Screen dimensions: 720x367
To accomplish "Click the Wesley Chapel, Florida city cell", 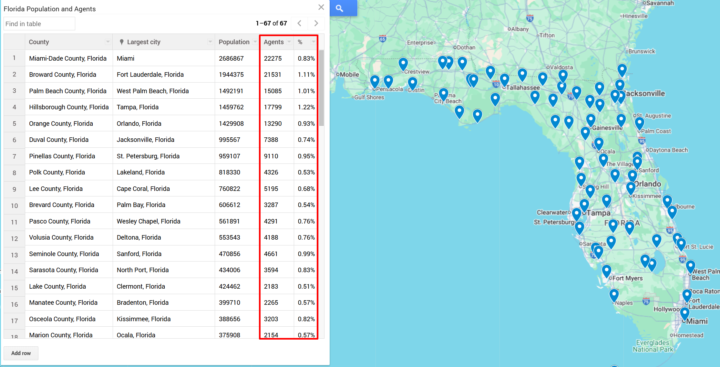I will pos(163,221).
